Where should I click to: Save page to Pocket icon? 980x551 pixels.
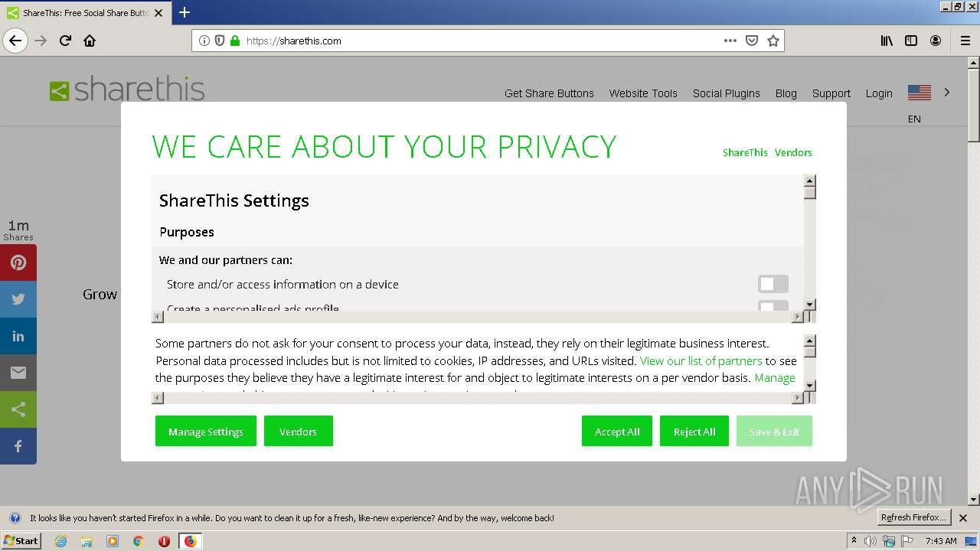(752, 41)
